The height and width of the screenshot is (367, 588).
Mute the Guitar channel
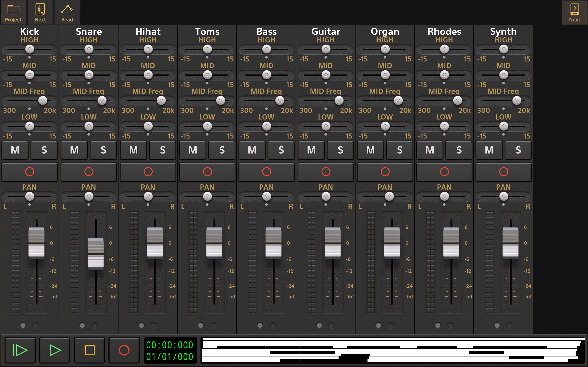[x=311, y=150]
